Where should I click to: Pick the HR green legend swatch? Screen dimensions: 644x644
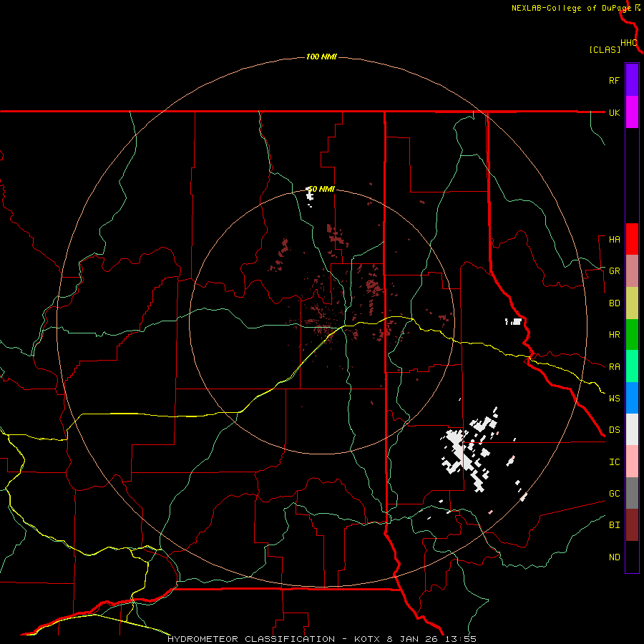click(632, 334)
